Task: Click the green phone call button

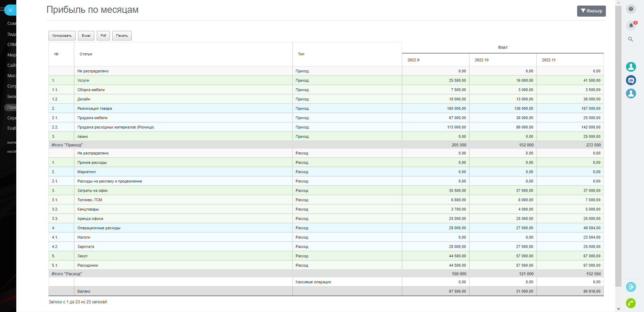Action: pos(631,303)
